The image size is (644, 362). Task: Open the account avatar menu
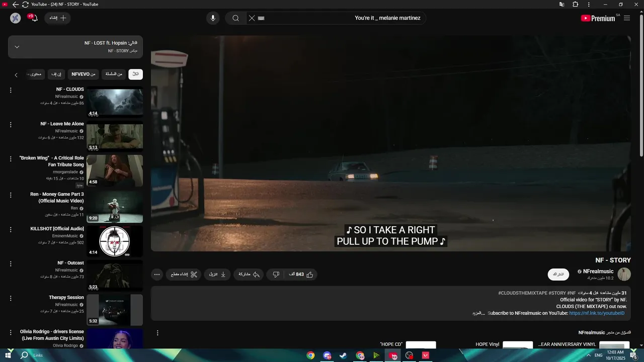(16, 18)
